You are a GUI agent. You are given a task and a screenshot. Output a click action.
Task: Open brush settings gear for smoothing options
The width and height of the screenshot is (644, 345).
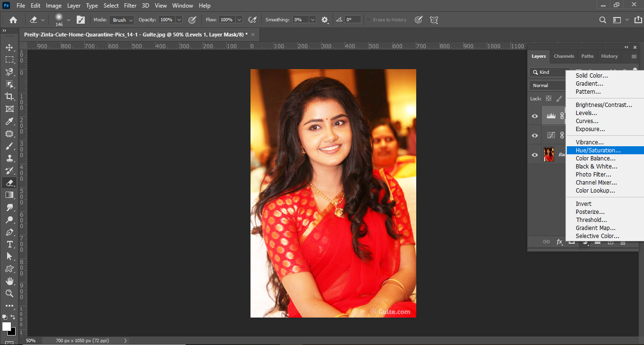(x=325, y=20)
